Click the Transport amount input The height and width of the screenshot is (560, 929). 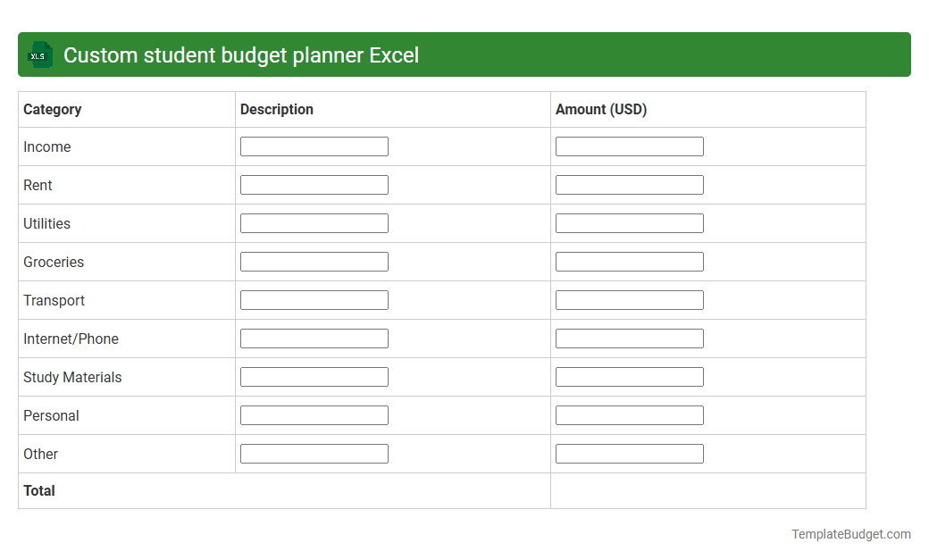point(629,299)
